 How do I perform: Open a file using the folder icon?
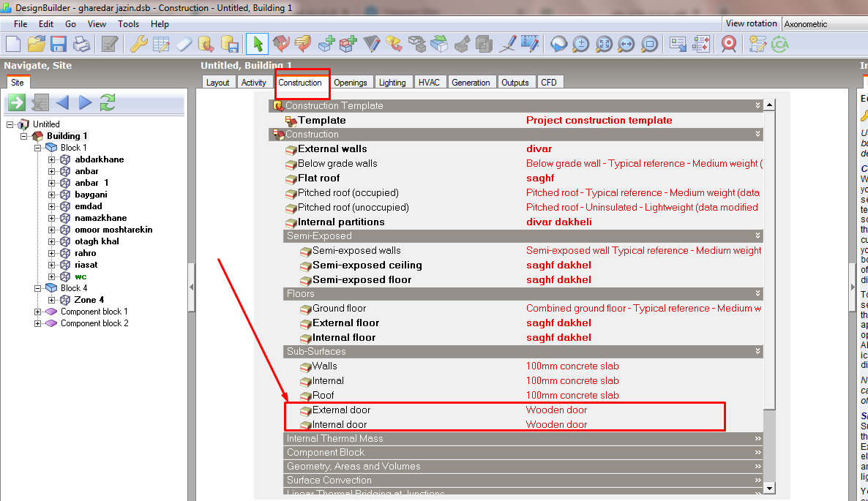coord(36,44)
